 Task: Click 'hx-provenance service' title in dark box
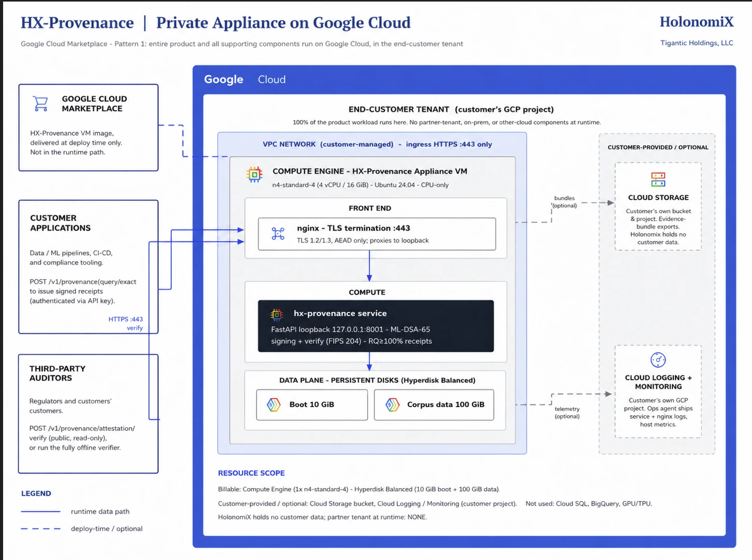pos(340,313)
